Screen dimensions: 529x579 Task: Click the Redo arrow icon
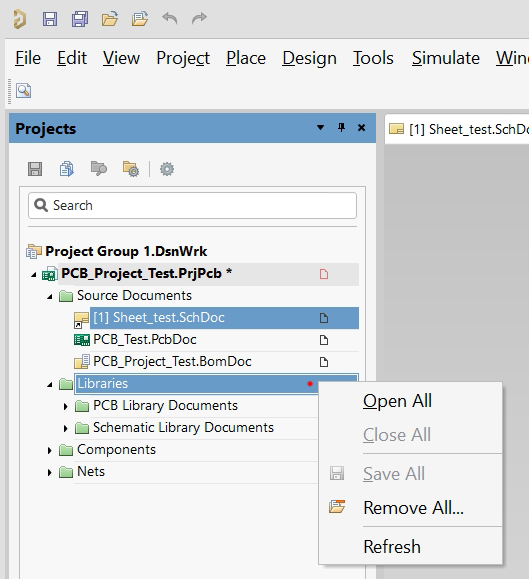click(x=199, y=18)
